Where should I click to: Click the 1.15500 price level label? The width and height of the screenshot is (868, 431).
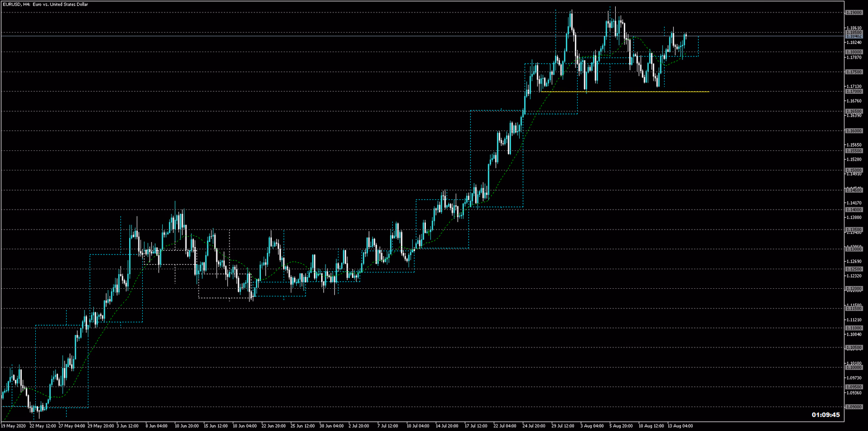[854, 151]
